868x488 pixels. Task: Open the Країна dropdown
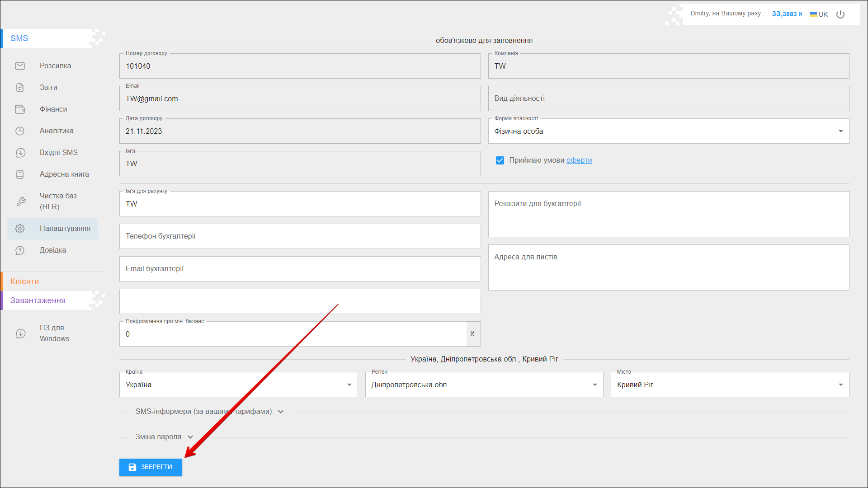pos(238,385)
